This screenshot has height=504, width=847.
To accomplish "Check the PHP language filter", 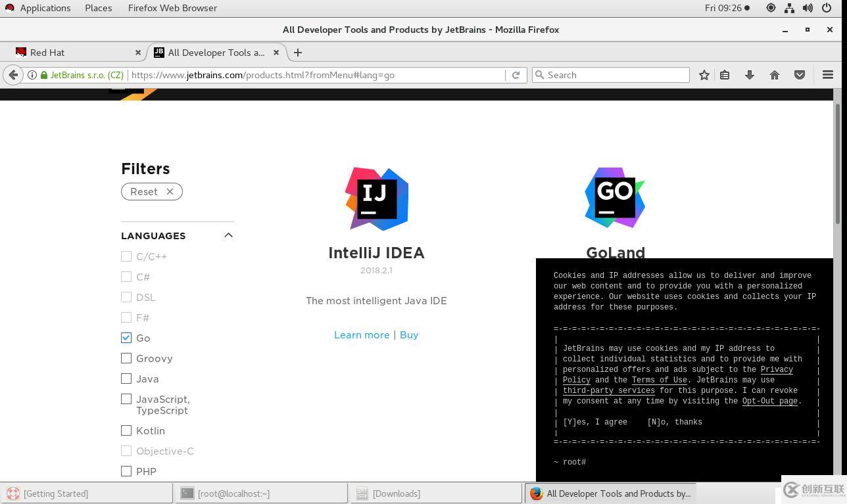I will (126, 471).
